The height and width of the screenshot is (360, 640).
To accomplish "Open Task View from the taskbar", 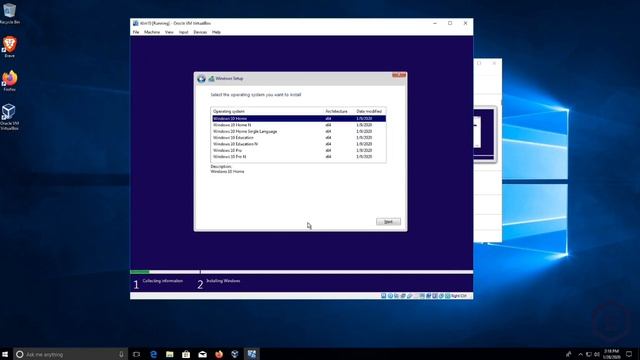I will click(x=136, y=354).
